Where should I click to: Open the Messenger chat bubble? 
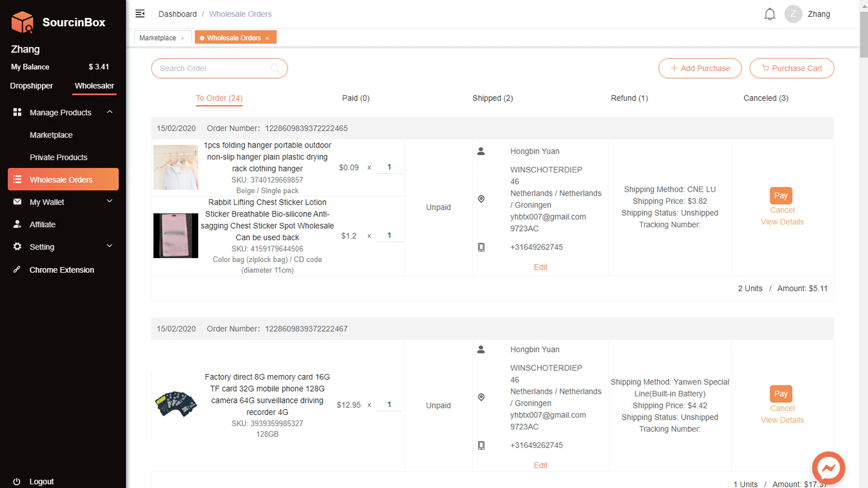pos(828,467)
